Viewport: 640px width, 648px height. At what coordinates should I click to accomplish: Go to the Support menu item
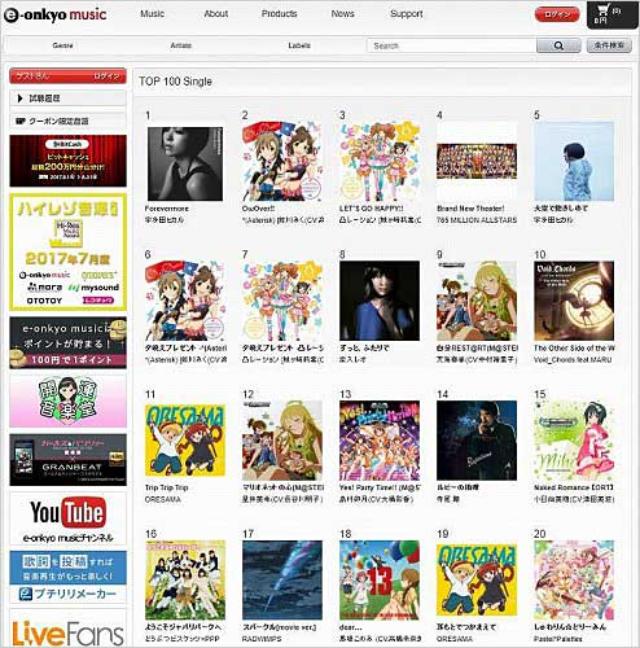pyautogui.click(x=406, y=14)
